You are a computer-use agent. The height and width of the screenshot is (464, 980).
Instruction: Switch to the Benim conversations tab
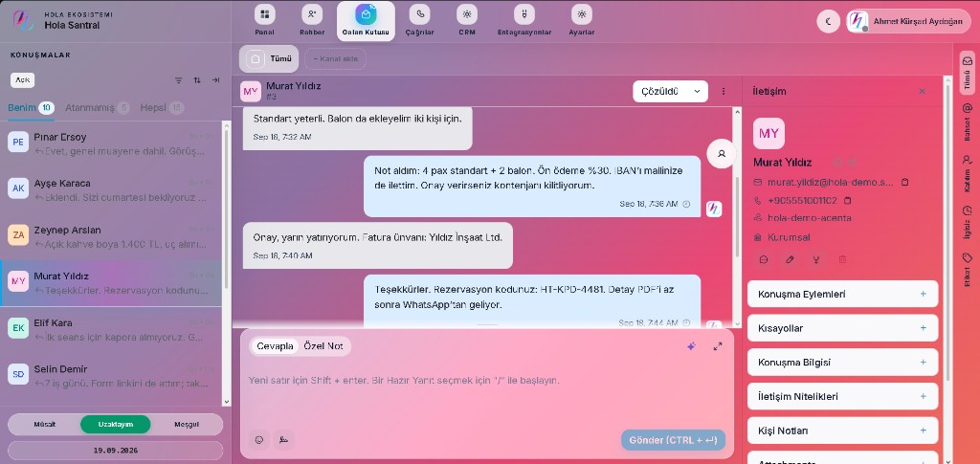(x=31, y=107)
